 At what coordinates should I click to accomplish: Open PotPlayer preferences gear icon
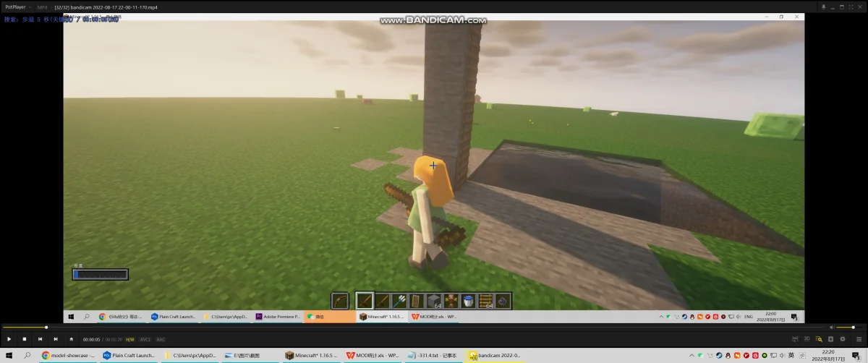pos(843,339)
